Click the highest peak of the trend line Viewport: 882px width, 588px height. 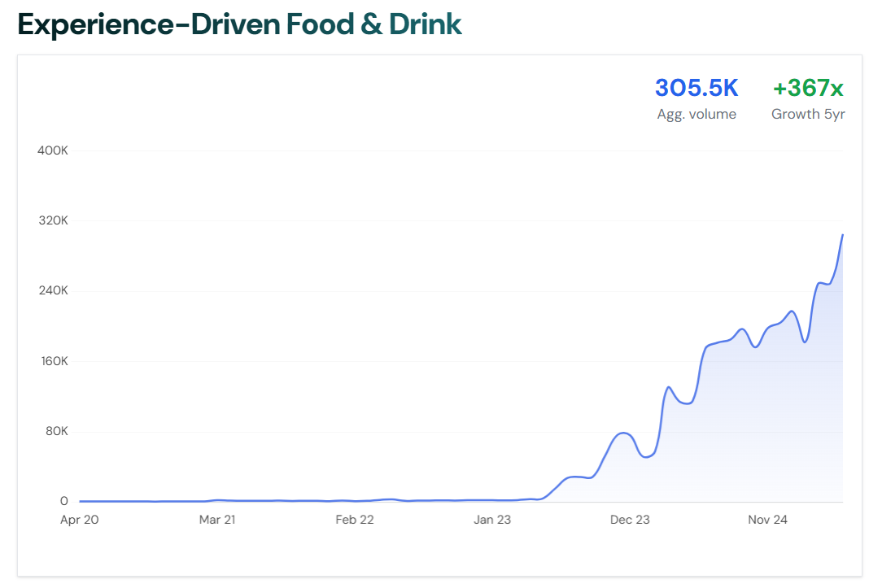tap(844, 235)
